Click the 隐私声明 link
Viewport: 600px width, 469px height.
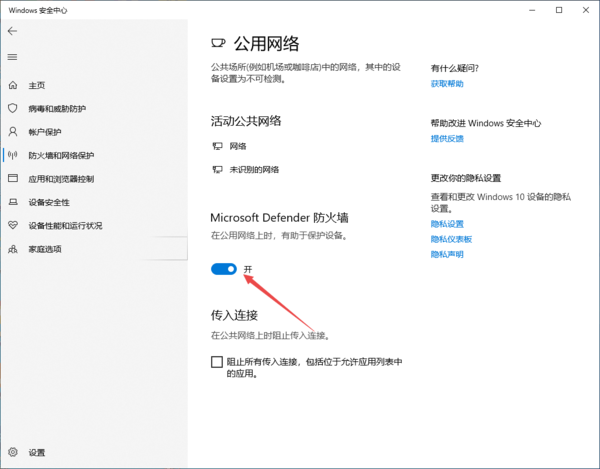tap(447, 254)
